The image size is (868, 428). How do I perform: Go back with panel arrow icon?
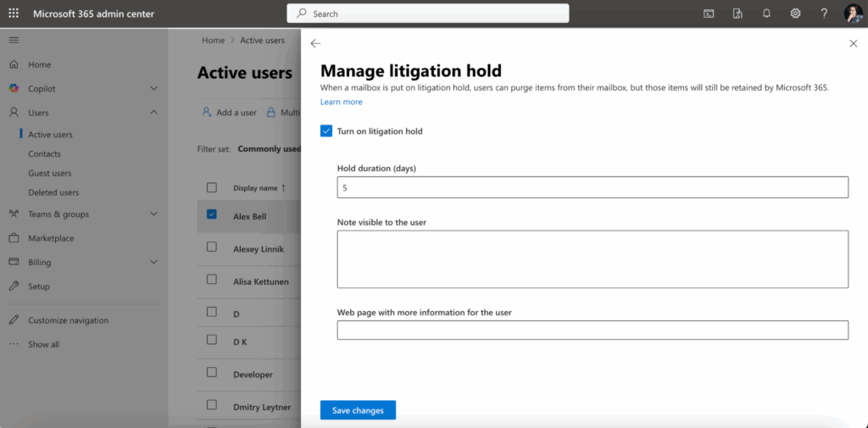(315, 44)
